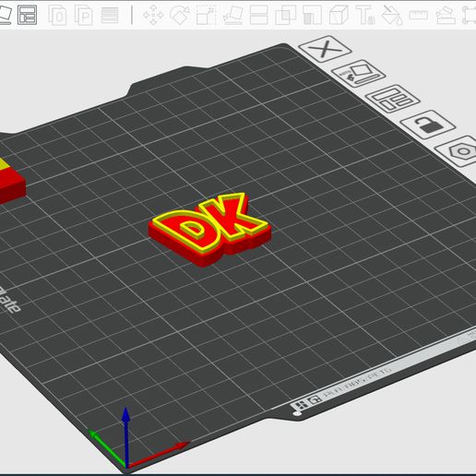
Task: Open the Variable layer height tool
Action: click(x=110, y=15)
